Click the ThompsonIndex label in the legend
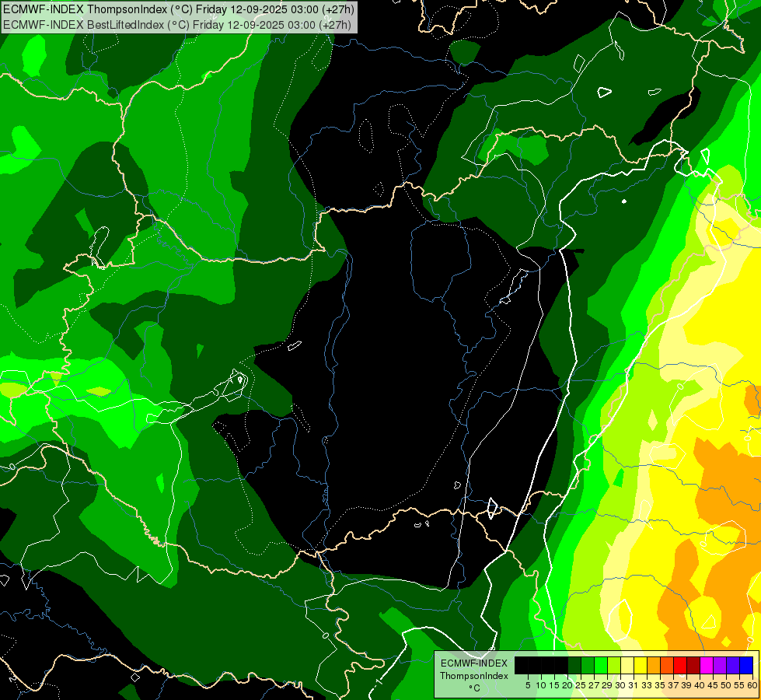761x700 pixels. pyautogui.click(x=474, y=676)
